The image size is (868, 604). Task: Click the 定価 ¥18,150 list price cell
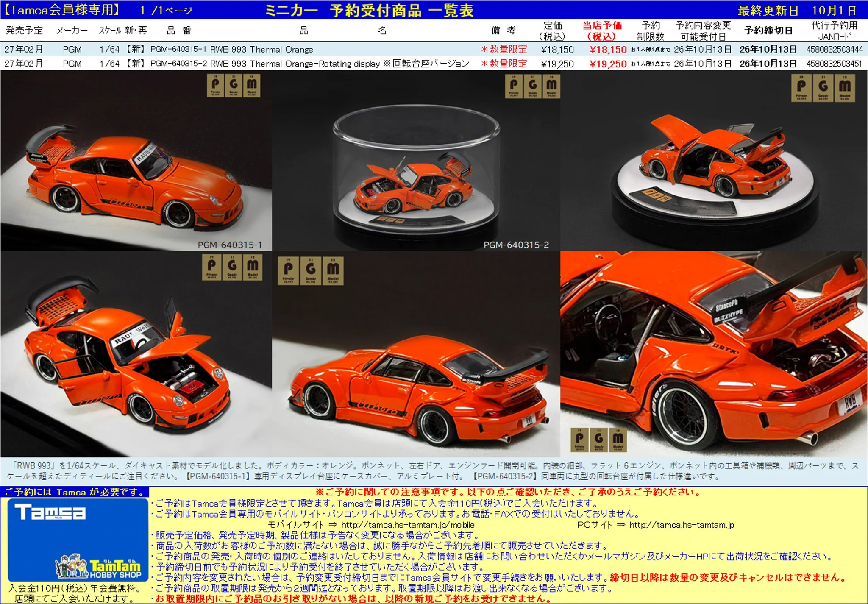[x=557, y=50]
